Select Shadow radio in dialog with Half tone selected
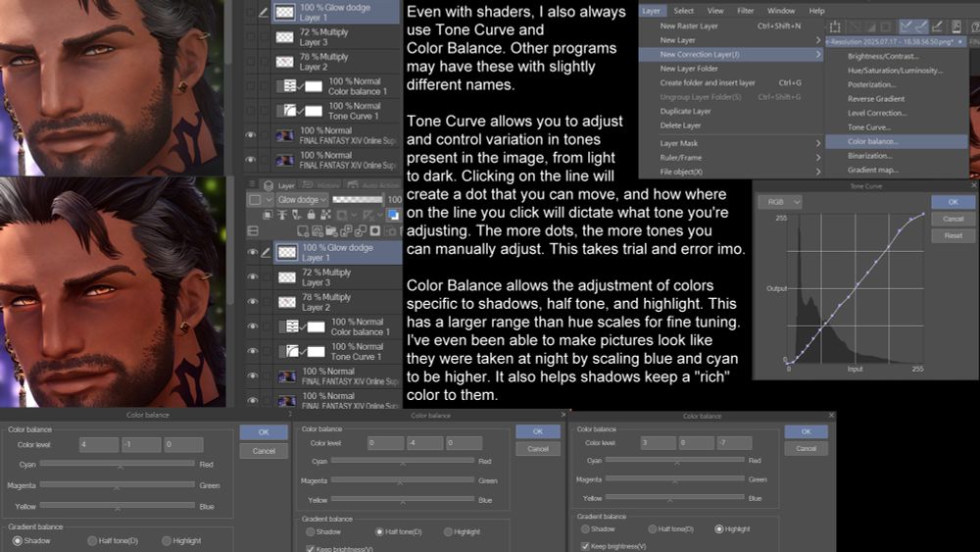The width and height of the screenshot is (980, 552). pyautogui.click(x=310, y=532)
